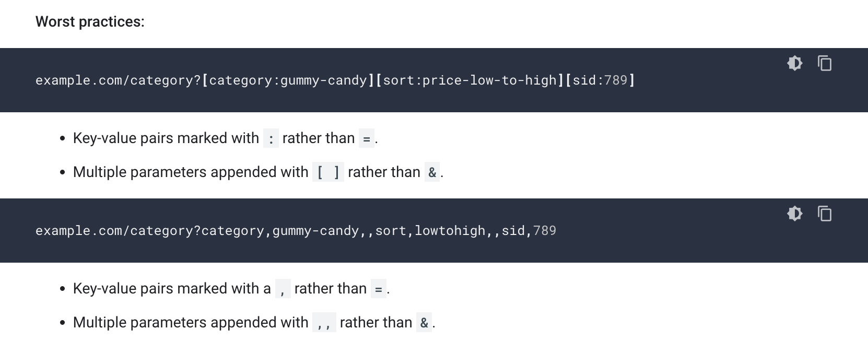The width and height of the screenshot is (868, 353).
Task: Click the ampersand code after square brackets
Action: pyautogui.click(x=432, y=172)
